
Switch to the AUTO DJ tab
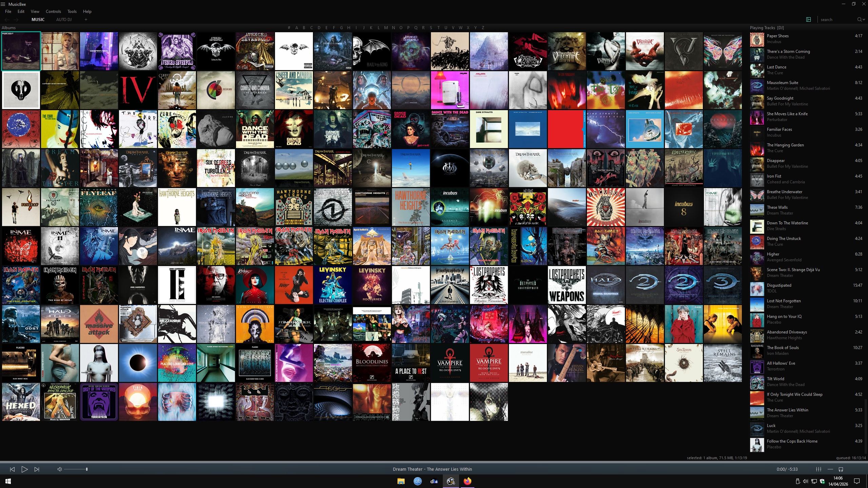[64, 20]
